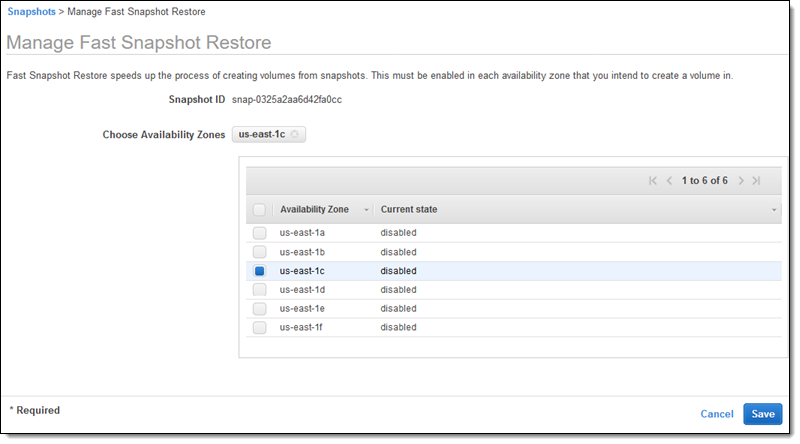Click the Current state column header
Viewport: 800px width, 444px height.
[x=409, y=210]
